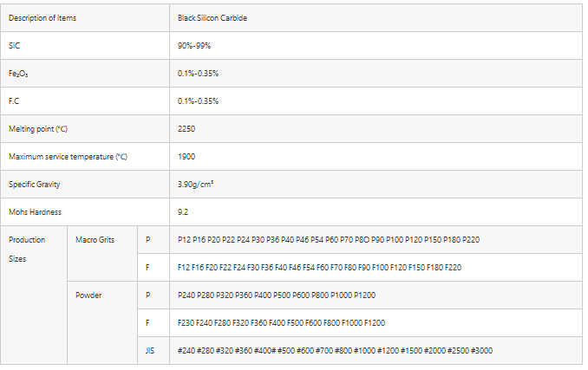Click the 'Description of items' header cell

[41, 18]
